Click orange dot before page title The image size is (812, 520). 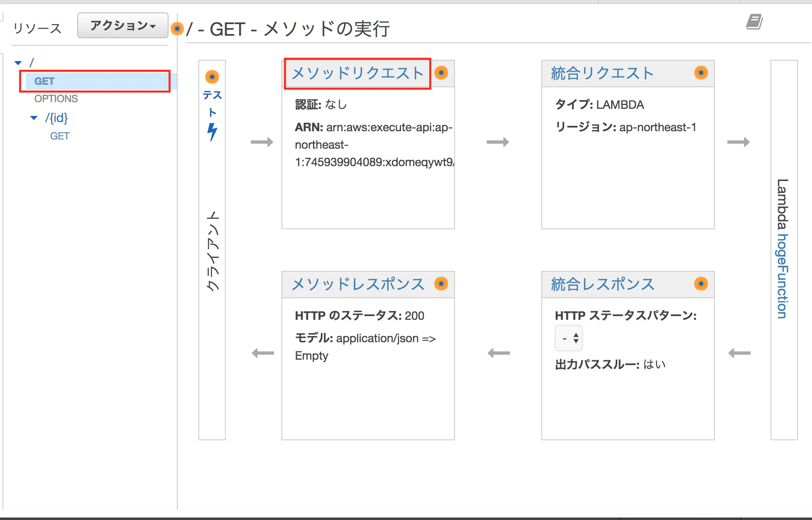pyautogui.click(x=177, y=29)
